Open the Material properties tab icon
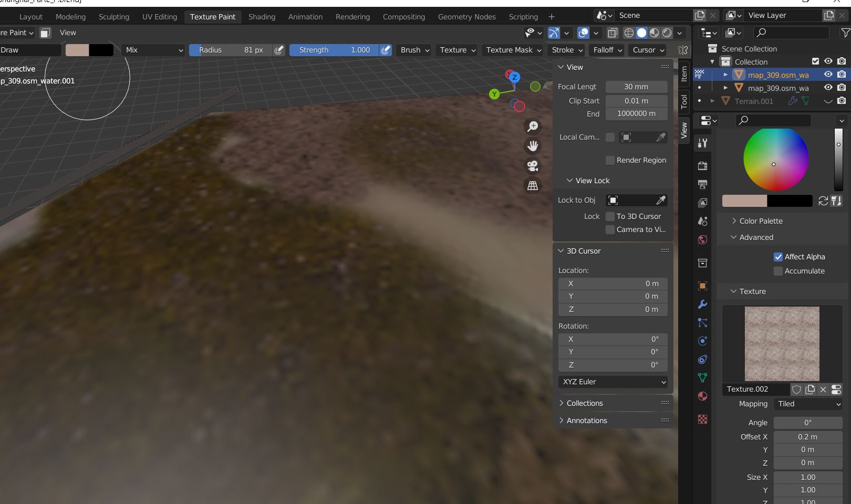 (703, 396)
